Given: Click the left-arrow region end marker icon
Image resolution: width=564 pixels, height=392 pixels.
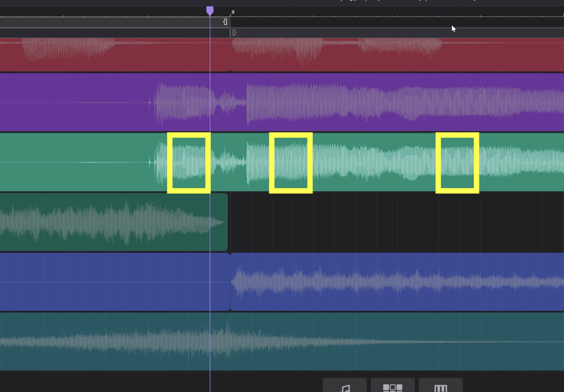Looking at the screenshot, I should (225, 22).
